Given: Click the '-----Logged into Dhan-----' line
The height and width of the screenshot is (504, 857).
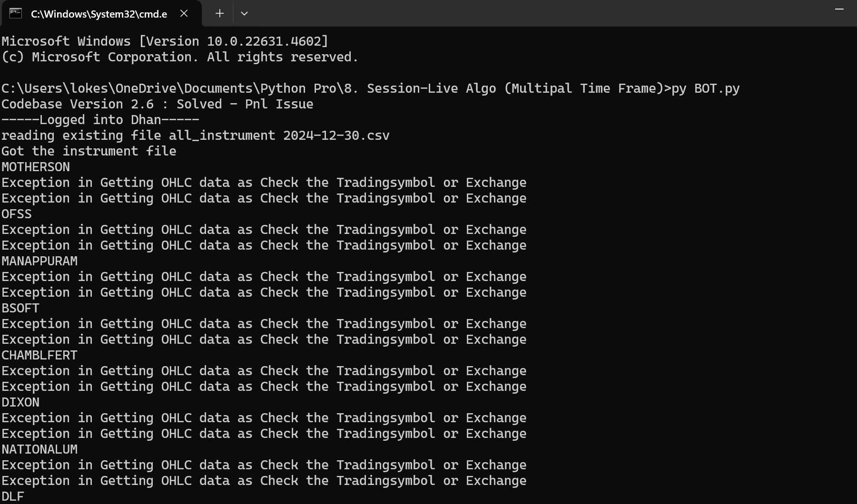Looking at the screenshot, I should pos(100,120).
